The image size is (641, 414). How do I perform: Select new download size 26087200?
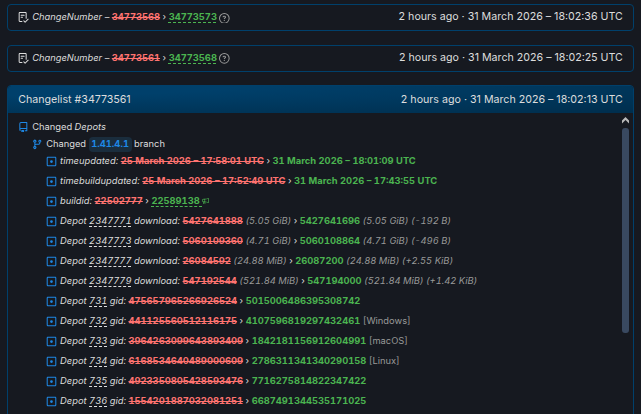tap(319, 261)
